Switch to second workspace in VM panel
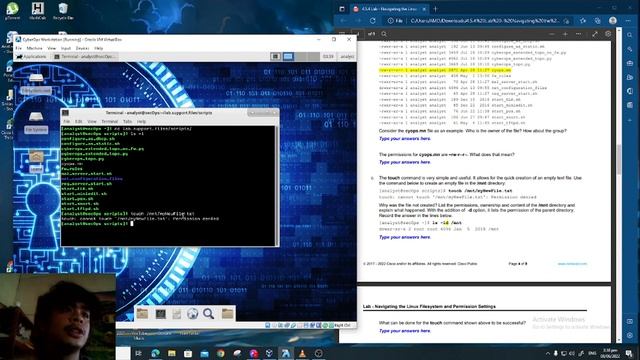Image resolution: width=640 pixels, height=360 pixels. pos(288,56)
